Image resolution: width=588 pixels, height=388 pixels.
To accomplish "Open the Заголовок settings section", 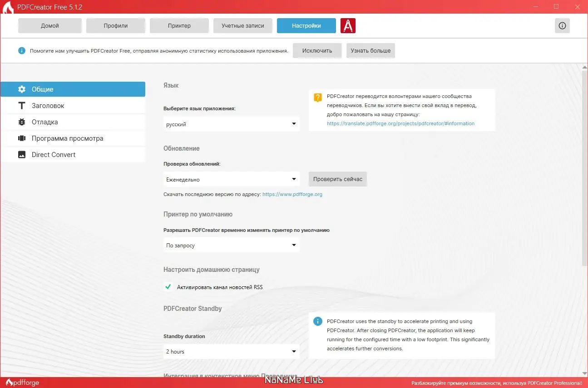I will pyautogui.click(x=73, y=105).
